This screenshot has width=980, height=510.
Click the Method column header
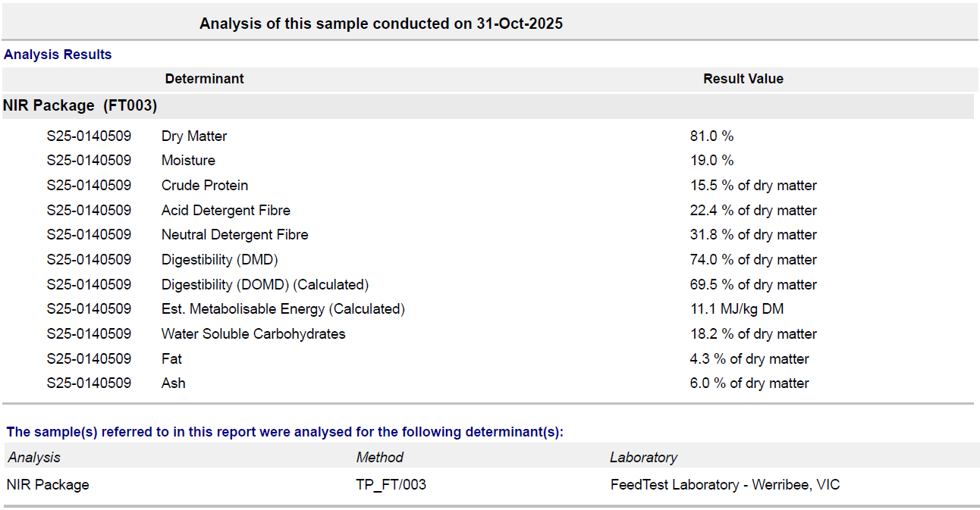(379, 458)
